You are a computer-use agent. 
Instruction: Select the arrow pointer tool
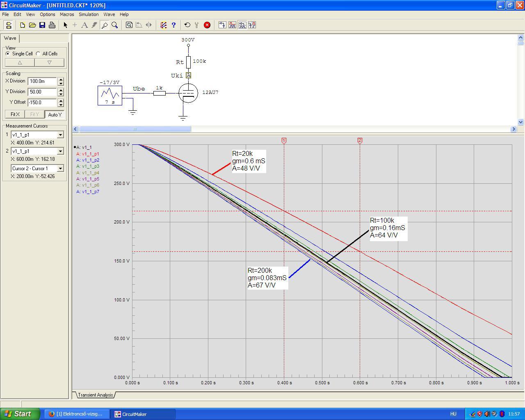(65, 25)
